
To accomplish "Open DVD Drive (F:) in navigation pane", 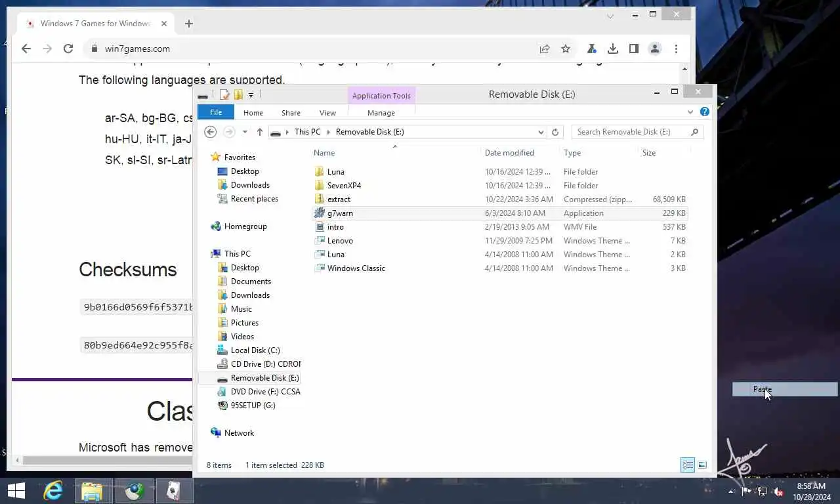I will pos(265,392).
